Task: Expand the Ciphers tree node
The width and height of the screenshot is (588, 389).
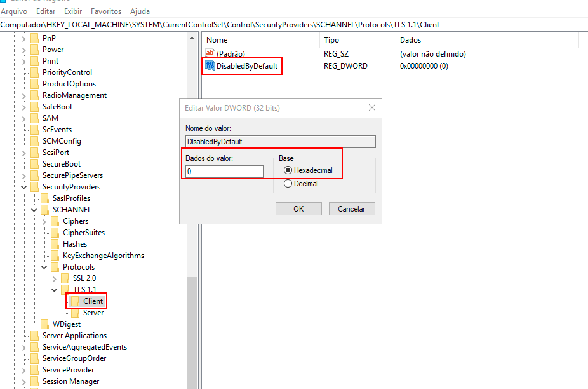Action: [x=44, y=222]
